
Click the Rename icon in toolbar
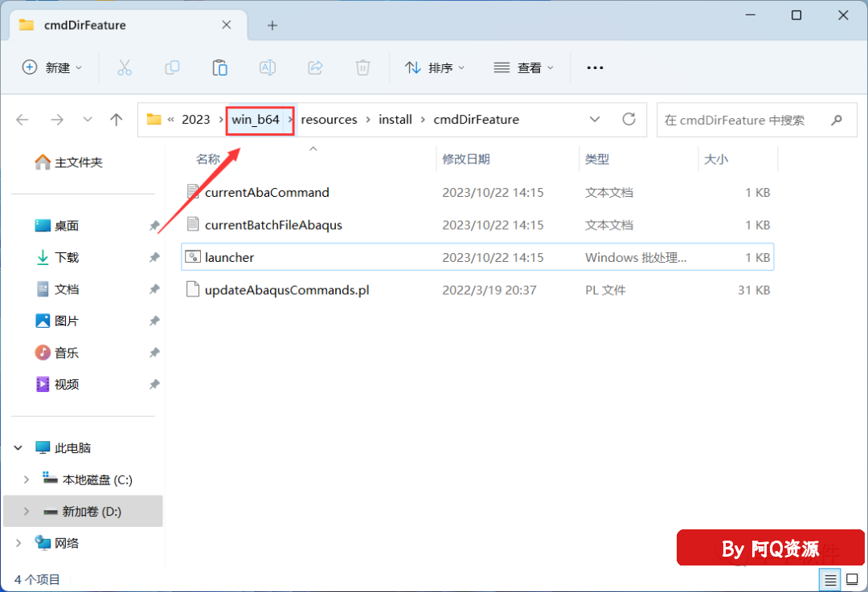coord(268,68)
